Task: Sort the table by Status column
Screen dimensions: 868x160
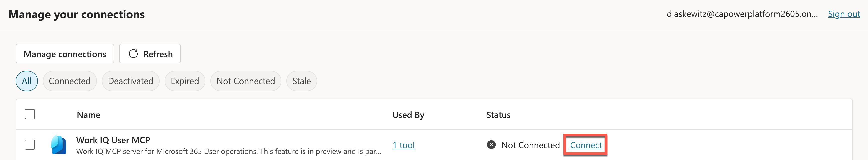Action: pyautogui.click(x=498, y=114)
